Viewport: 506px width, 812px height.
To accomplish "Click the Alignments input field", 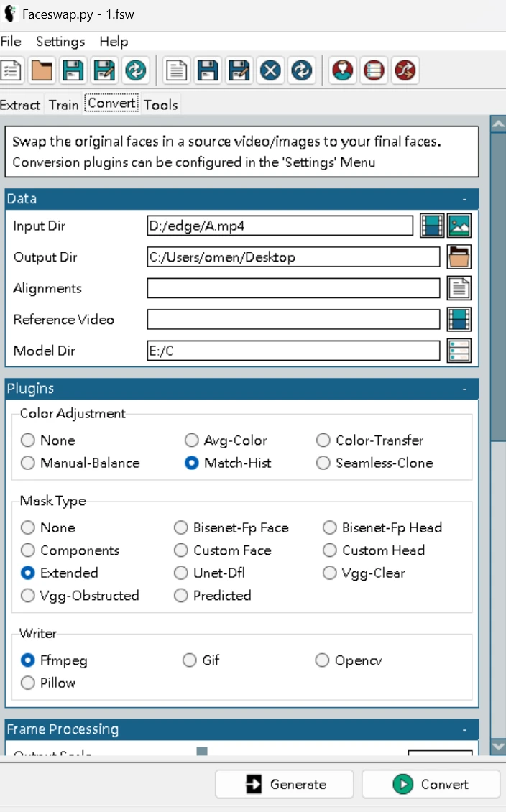I will 294,288.
